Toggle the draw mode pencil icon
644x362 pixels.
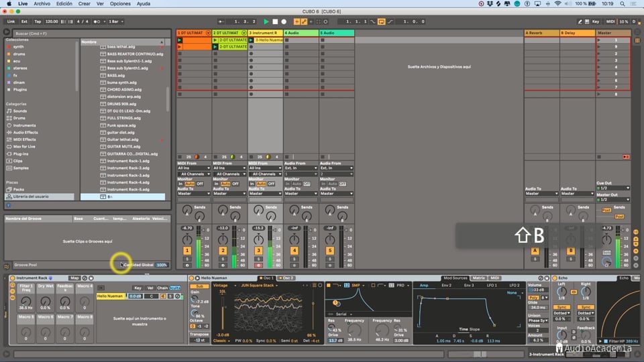point(580,21)
